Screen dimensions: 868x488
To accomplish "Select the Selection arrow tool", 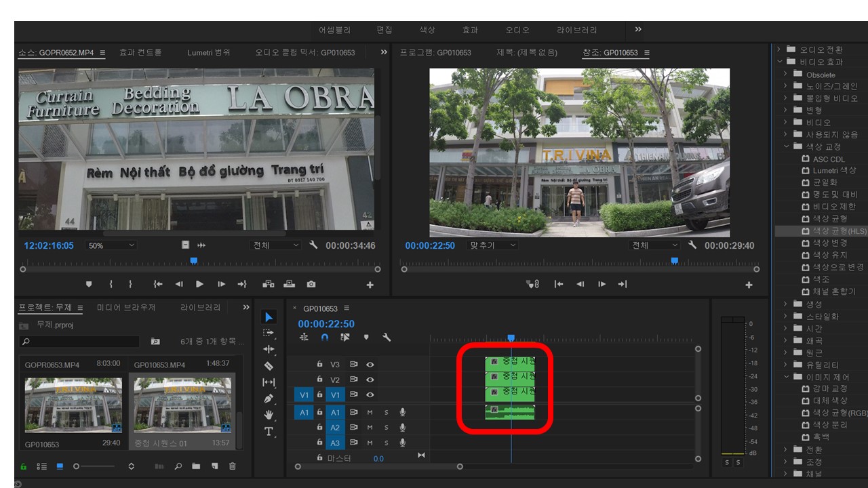I will [269, 317].
